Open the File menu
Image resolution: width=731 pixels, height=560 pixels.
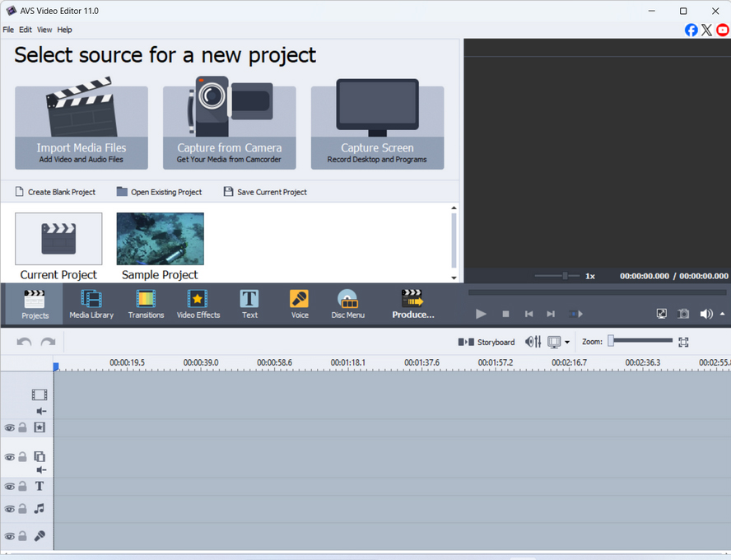8,30
